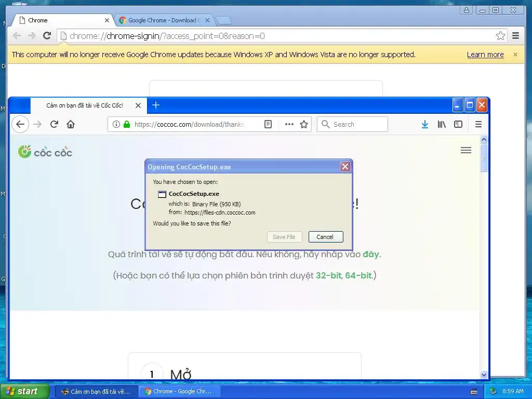Reload page in Chrome window

click(47, 35)
